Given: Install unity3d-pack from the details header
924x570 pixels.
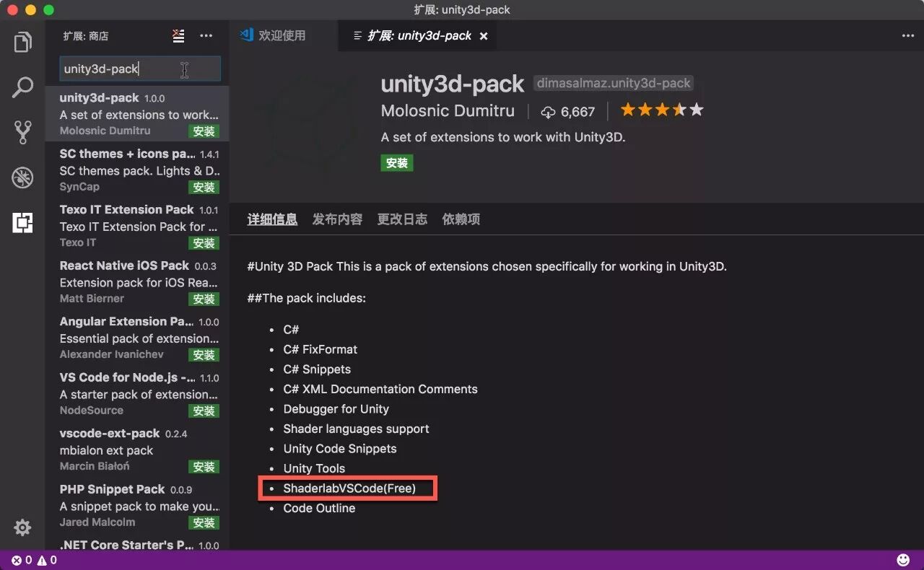Looking at the screenshot, I should tap(397, 163).
